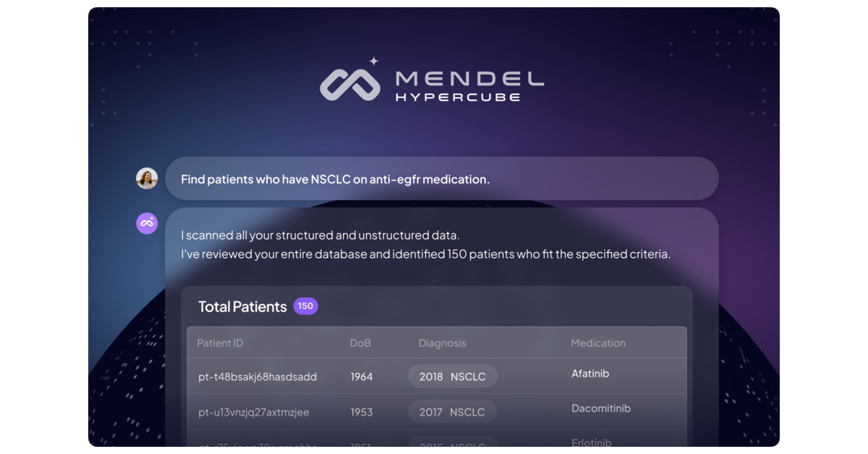
Task: Select the 150 count badge
Action: pyautogui.click(x=305, y=306)
